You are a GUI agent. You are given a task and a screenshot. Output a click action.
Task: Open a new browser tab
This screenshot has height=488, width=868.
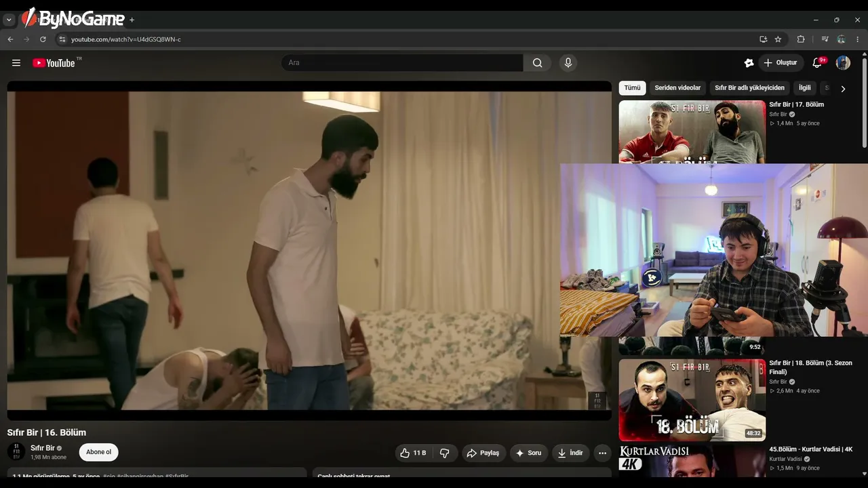click(x=132, y=20)
